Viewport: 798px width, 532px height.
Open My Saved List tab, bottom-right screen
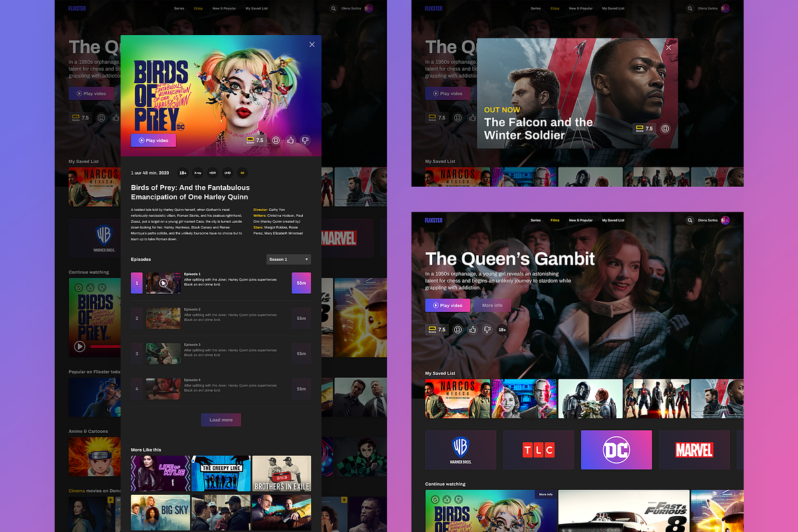point(613,220)
